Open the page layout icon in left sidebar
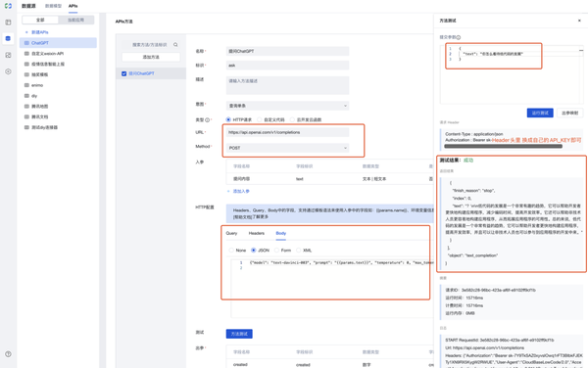Viewport: 588px width, 368px height. [8, 23]
